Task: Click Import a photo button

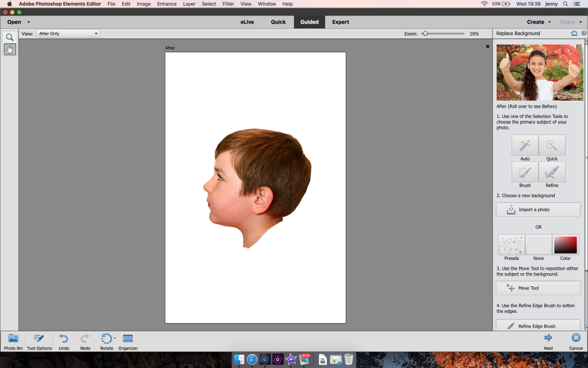Action: pyautogui.click(x=538, y=209)
